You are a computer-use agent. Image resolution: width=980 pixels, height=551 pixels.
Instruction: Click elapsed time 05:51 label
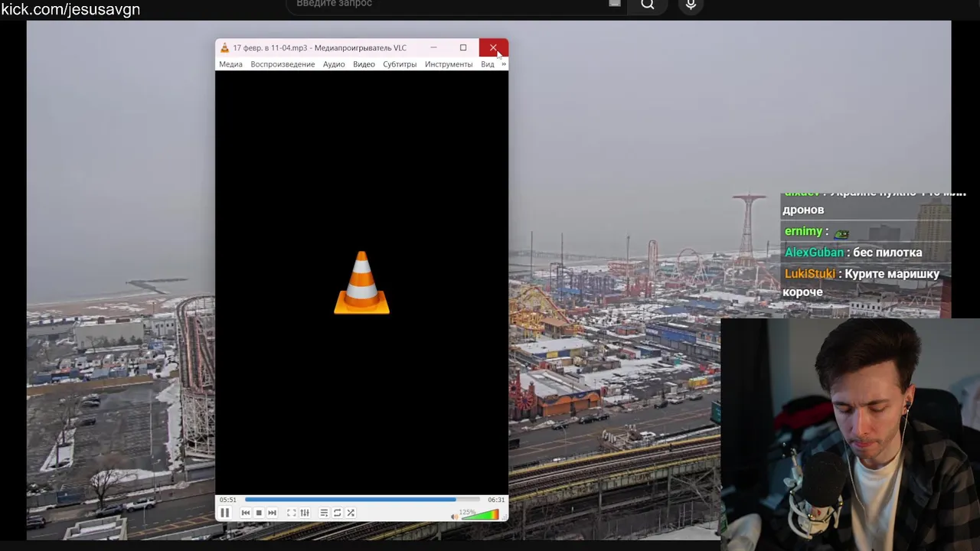228,500
